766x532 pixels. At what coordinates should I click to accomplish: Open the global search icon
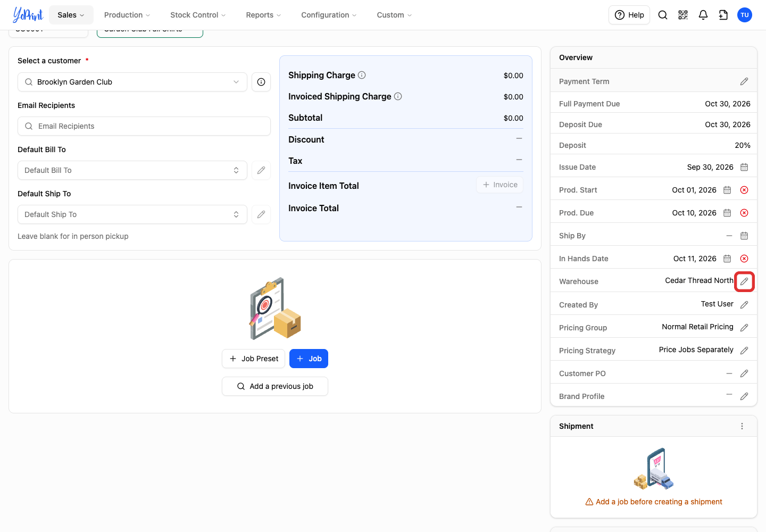click(663, 15)
